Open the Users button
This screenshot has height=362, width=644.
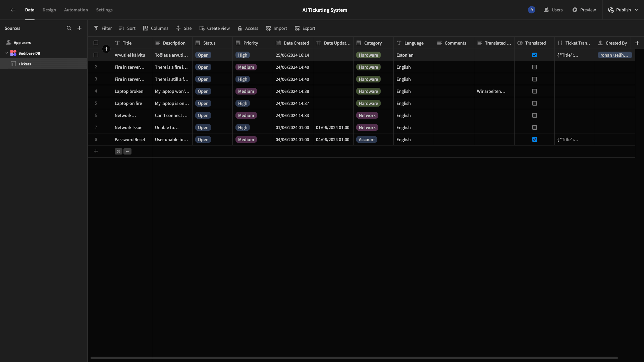(x=553, y=10)
